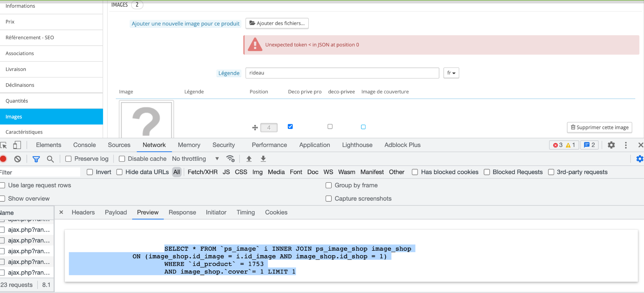Image resolution: width=644 pixels, height=293 pixels.
Task: Open DevTools three-dot menu
Action: point(626,145)
